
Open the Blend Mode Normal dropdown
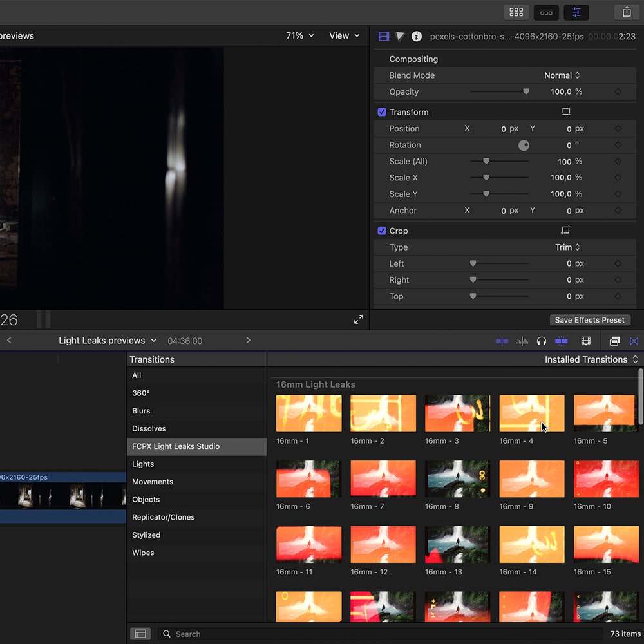pyautogui.click(x=562, y=75)
